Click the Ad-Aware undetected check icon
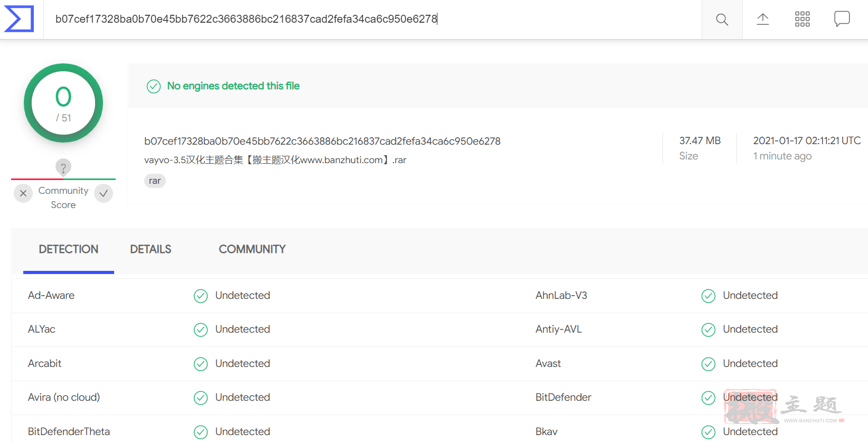 click(x=201, y=296)
